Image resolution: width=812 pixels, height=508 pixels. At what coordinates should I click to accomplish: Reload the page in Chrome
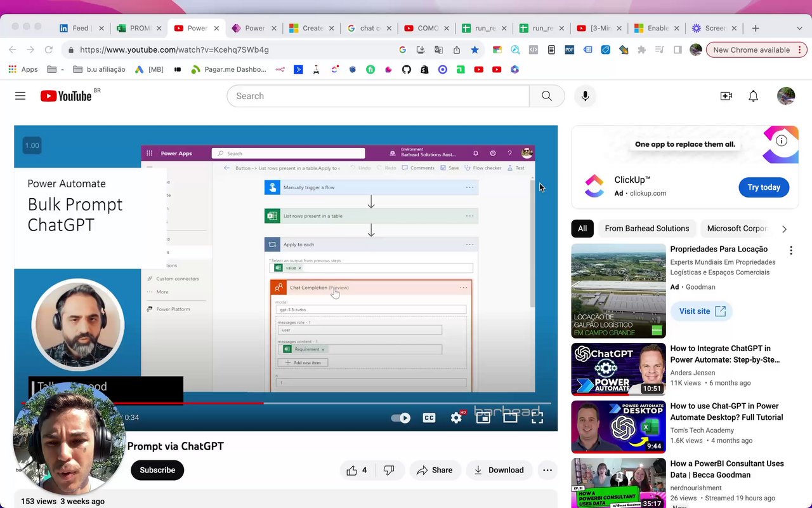(48, 50)
